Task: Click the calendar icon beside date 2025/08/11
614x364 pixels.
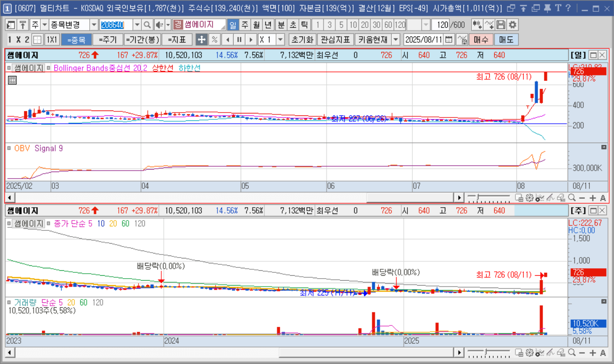Action: [x=449, y=39]
